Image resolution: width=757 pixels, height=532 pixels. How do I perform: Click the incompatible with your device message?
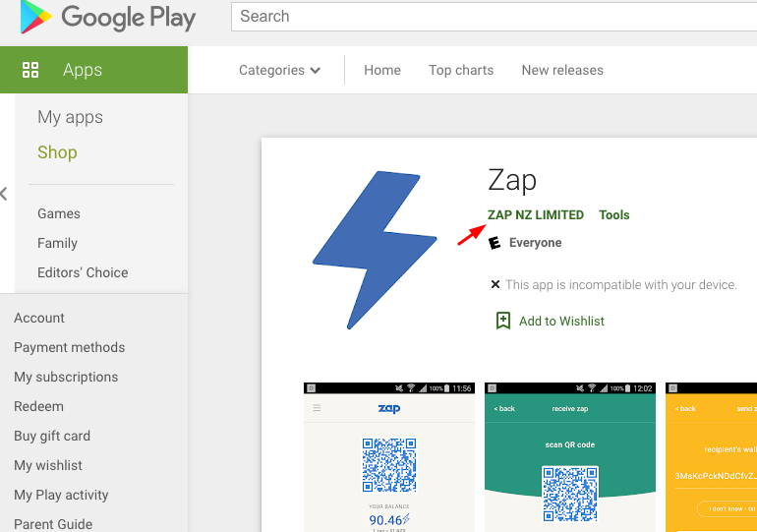[621, 285]
